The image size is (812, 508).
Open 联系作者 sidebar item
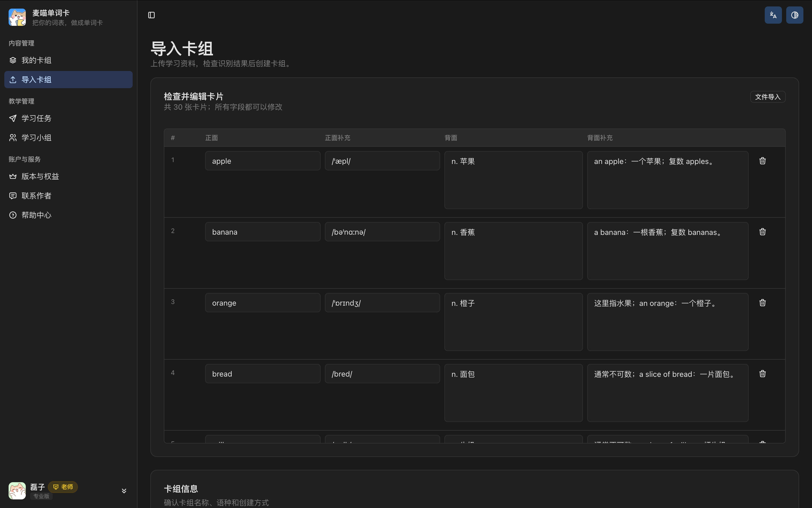(x=68, y=196)
